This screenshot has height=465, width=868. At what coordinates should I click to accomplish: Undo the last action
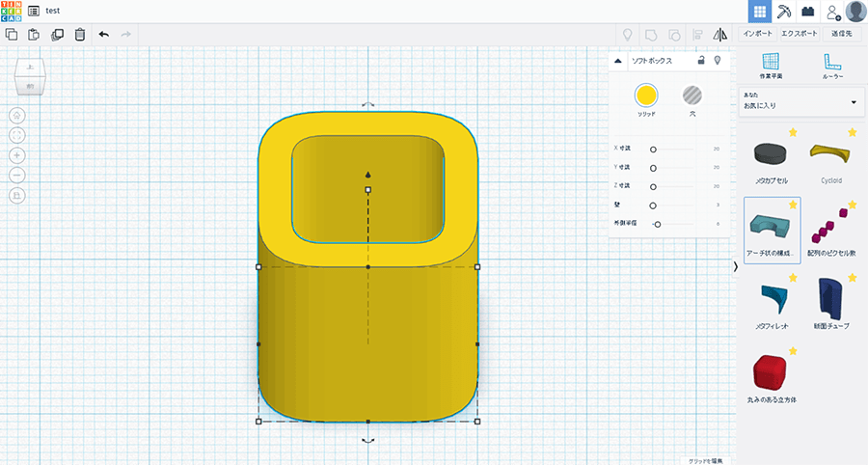click(103, 34)
